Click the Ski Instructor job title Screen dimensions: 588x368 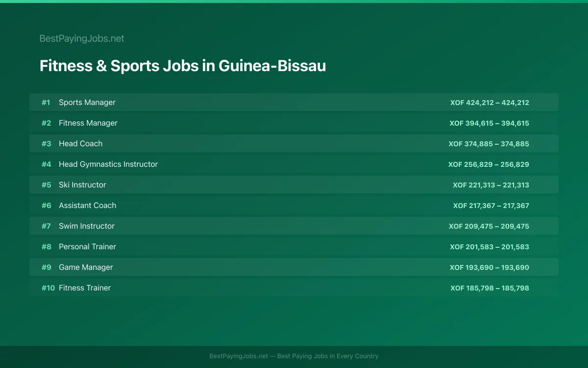(82, 185)
